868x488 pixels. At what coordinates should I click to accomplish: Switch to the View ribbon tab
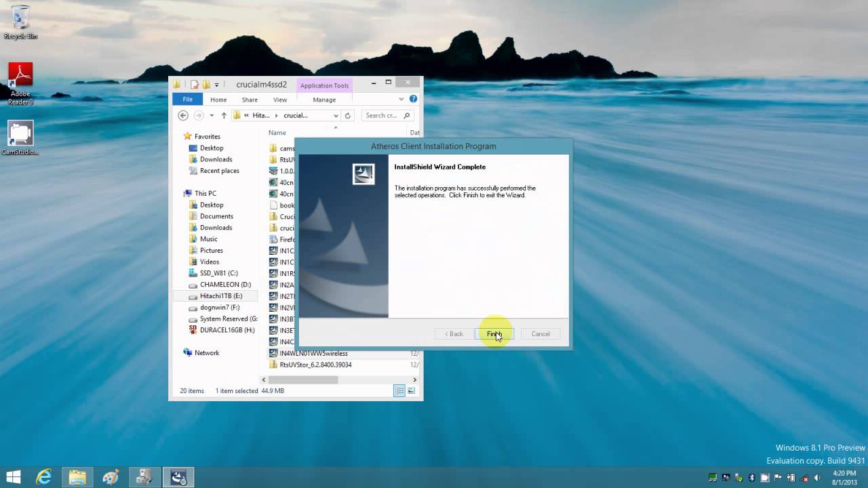tap(280, 100)
